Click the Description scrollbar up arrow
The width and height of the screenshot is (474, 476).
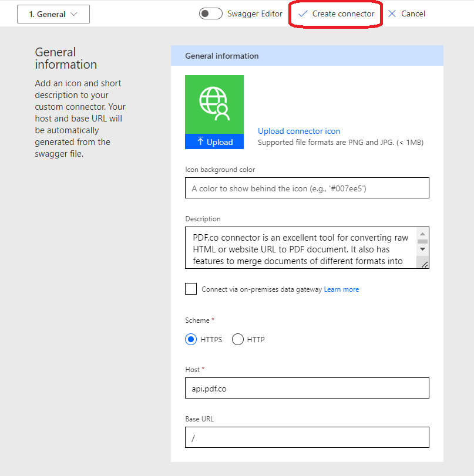click(x=422, y=234)
